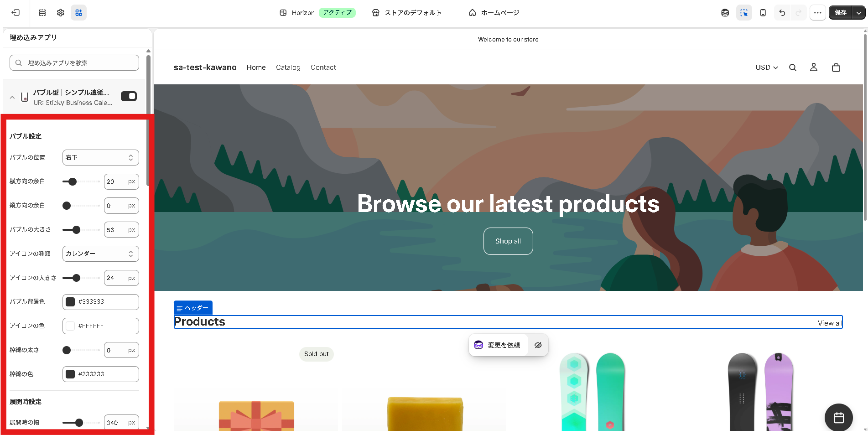Screen dimensions: 868x435
Task: Click the 枠線の太さ slider
Action: [x=81, y=350]
